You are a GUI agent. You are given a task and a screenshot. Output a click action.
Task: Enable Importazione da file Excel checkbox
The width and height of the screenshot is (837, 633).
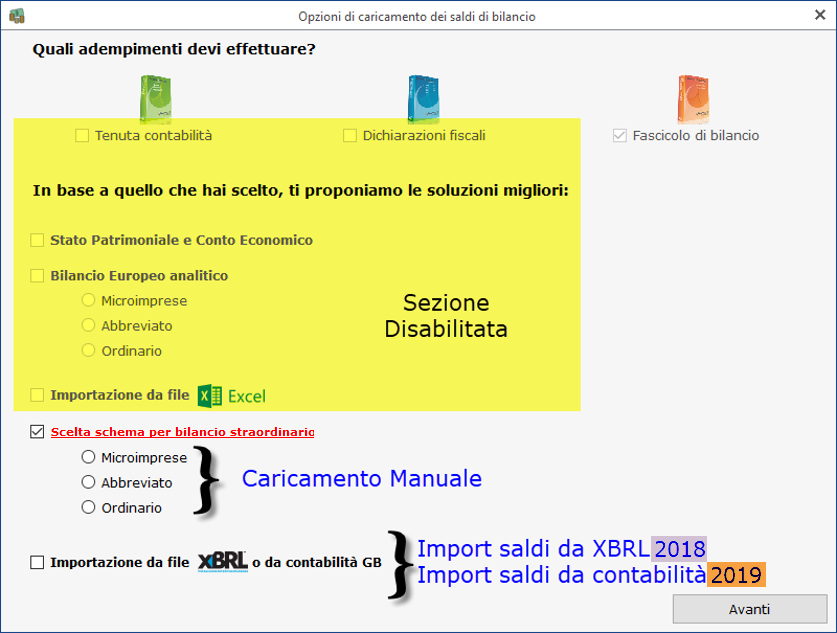(37, 395)
